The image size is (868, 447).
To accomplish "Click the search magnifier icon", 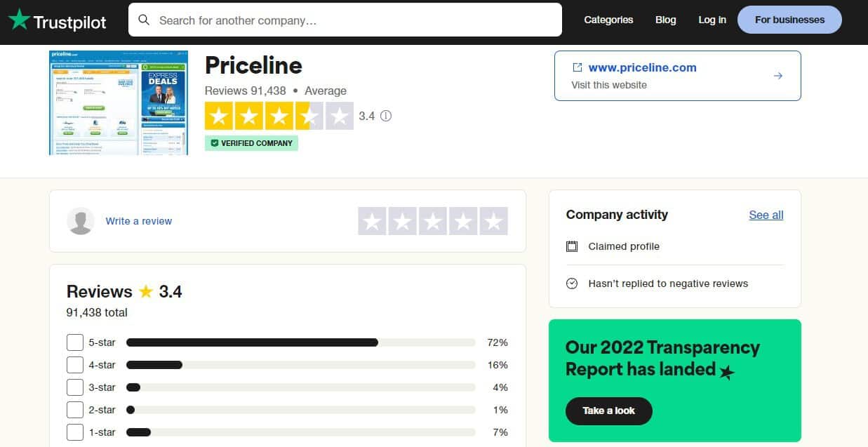I will [144, 20].
